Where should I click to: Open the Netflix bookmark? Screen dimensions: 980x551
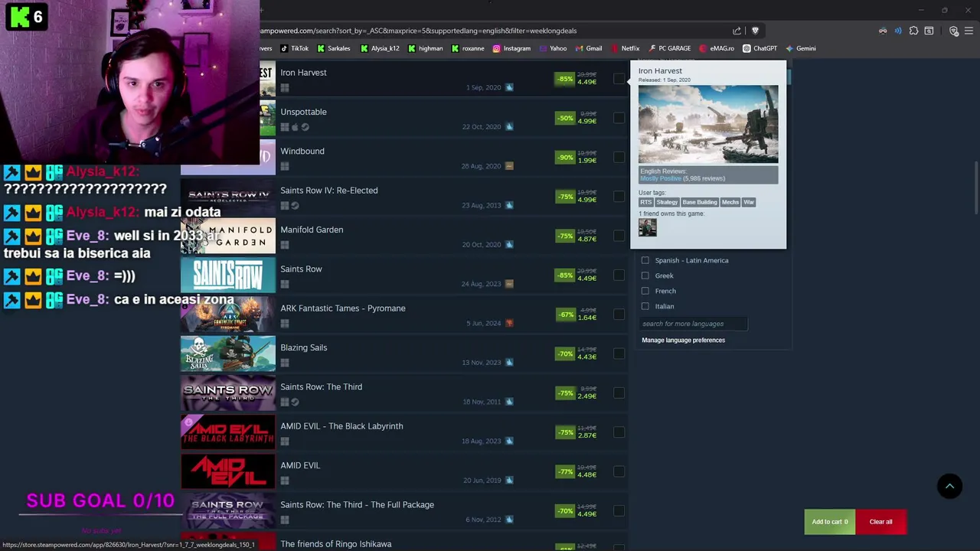[625, 48]
